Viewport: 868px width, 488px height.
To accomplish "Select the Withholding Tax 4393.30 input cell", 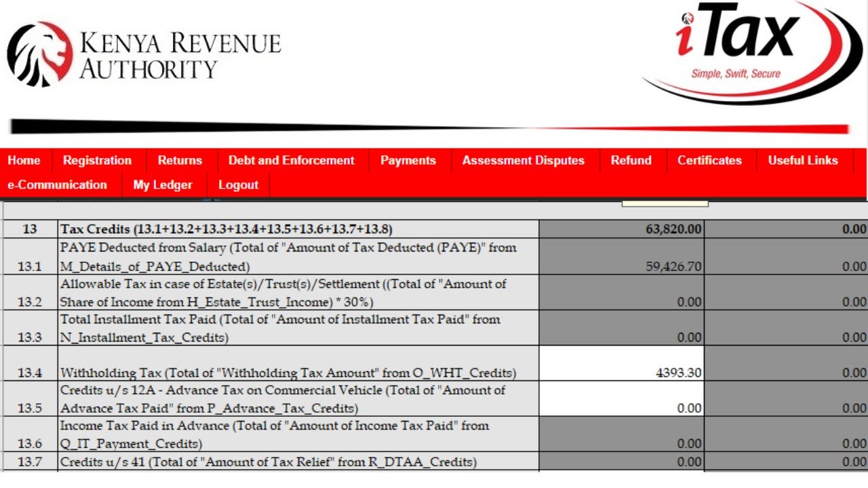I will point(622,363).
